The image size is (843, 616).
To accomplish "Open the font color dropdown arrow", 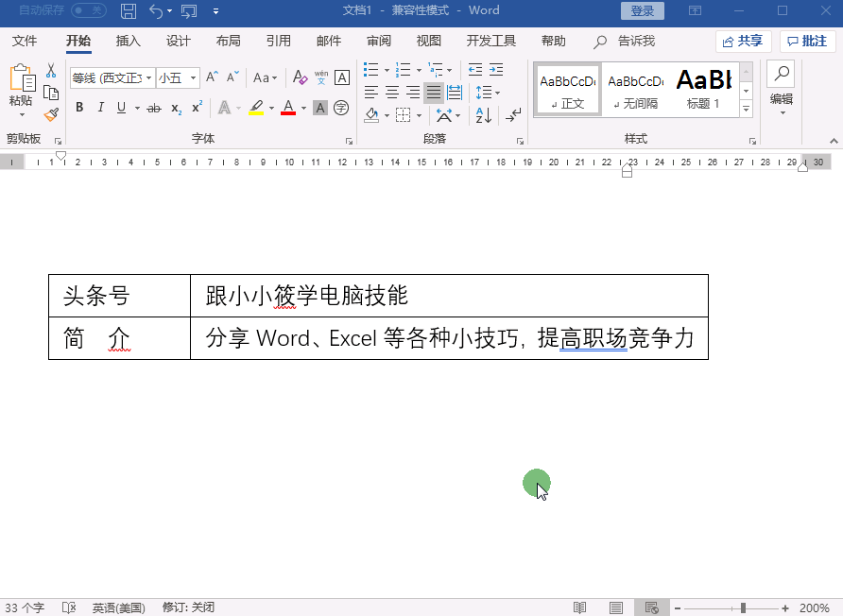I will click(302, 108).
